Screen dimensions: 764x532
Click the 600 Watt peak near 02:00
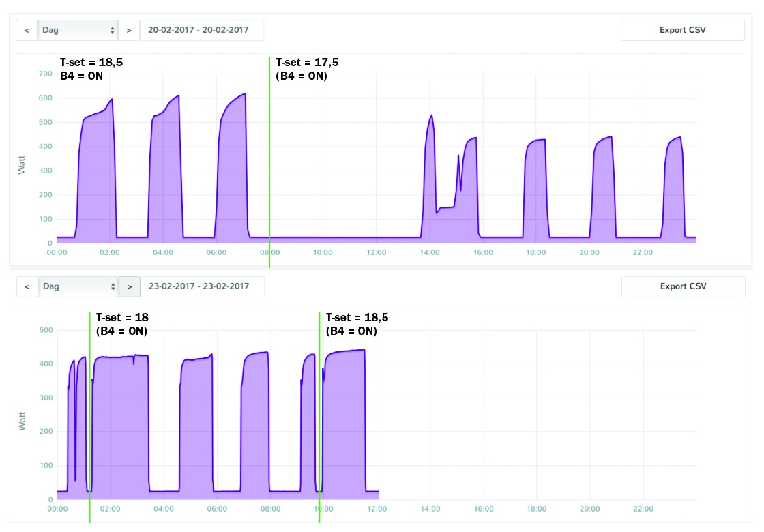tap(112, 100)
